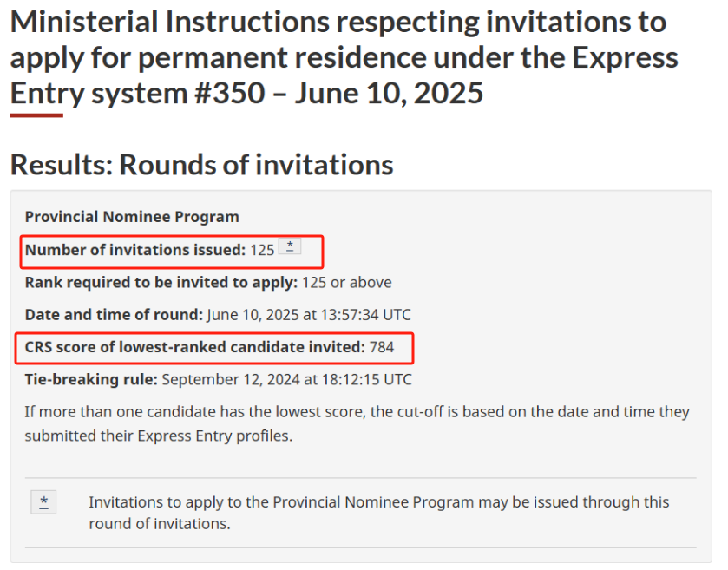728x570 pixels.
Task: Click the 'Tie-breaking rule' label
Action: pyautogui.click(x=91, y=380)
